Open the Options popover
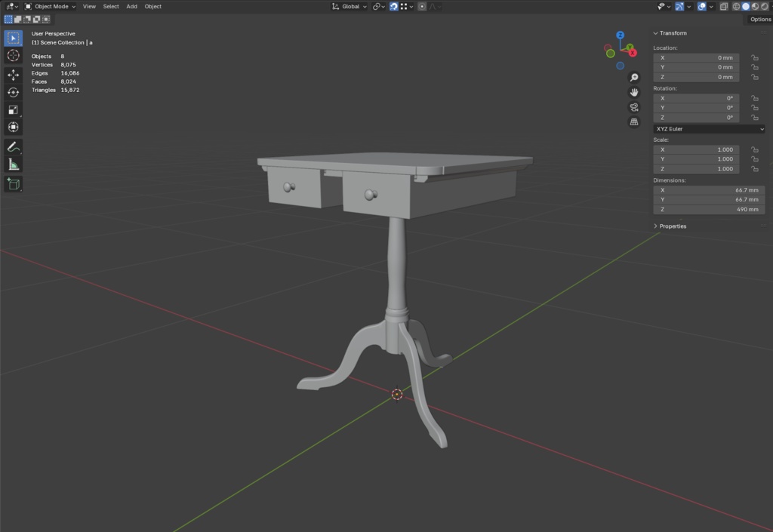773x532 pixels. [x=760, y=19]
